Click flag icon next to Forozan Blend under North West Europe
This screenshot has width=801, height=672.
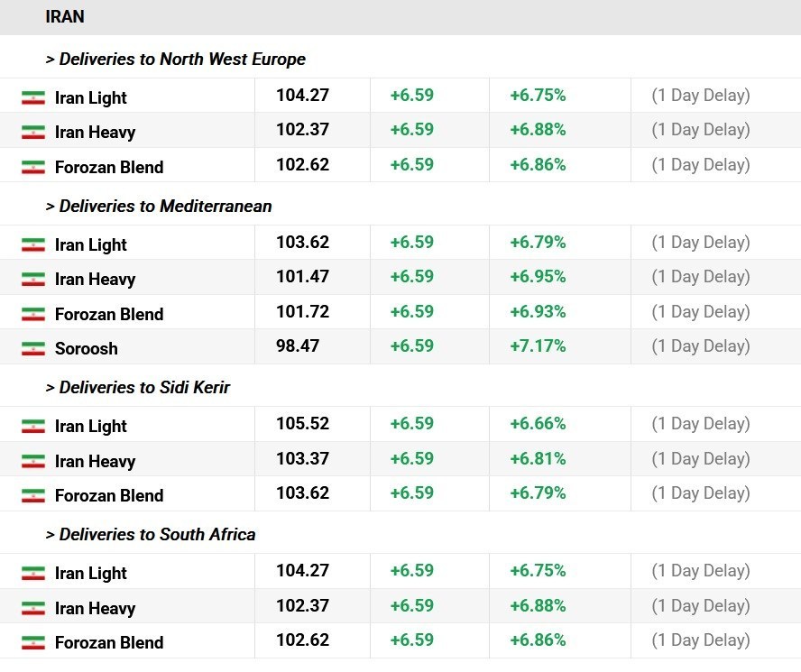33,167
